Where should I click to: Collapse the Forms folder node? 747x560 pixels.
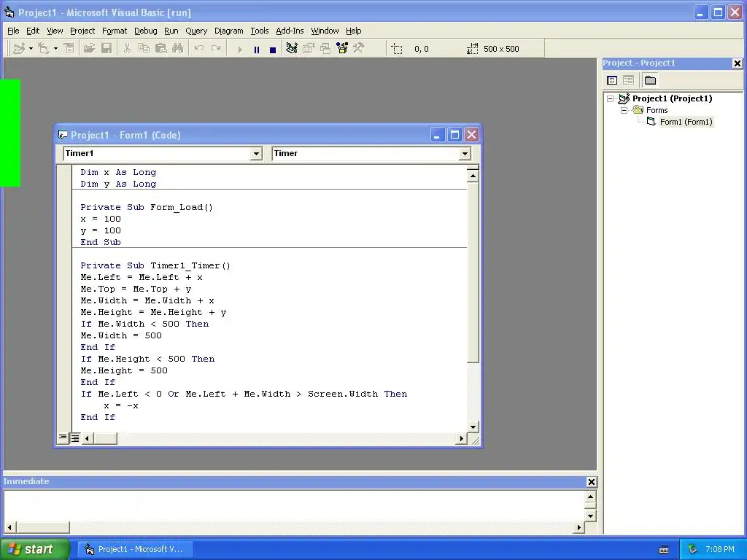(624, 111)
